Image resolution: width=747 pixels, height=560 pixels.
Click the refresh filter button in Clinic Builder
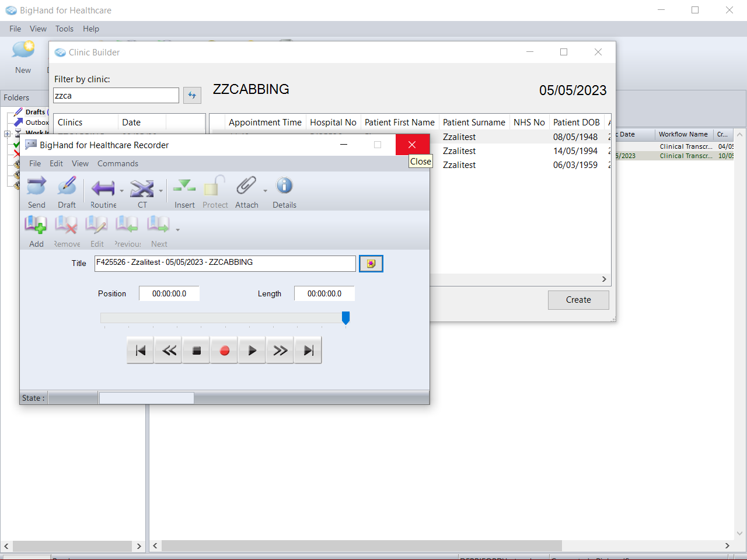pos(192,95)
